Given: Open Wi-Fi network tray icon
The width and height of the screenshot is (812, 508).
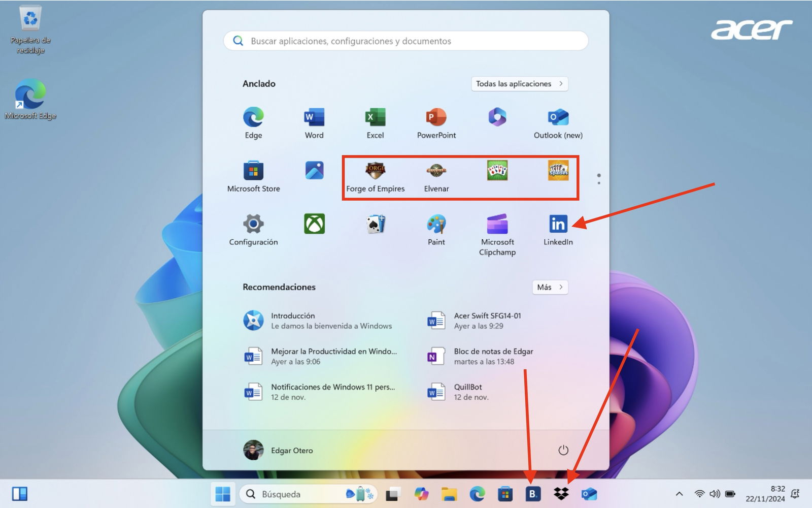Looking at the screenshot, I should coord(700,494).
